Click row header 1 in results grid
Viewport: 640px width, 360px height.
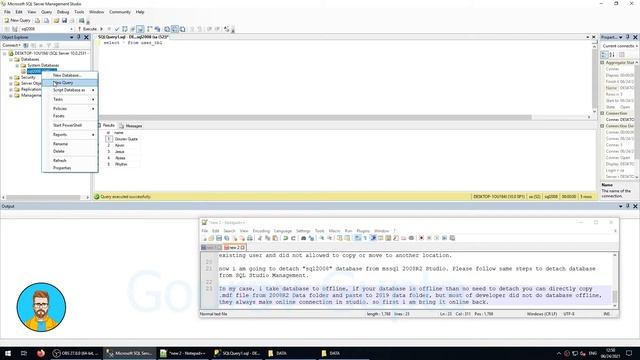point(109,139)
